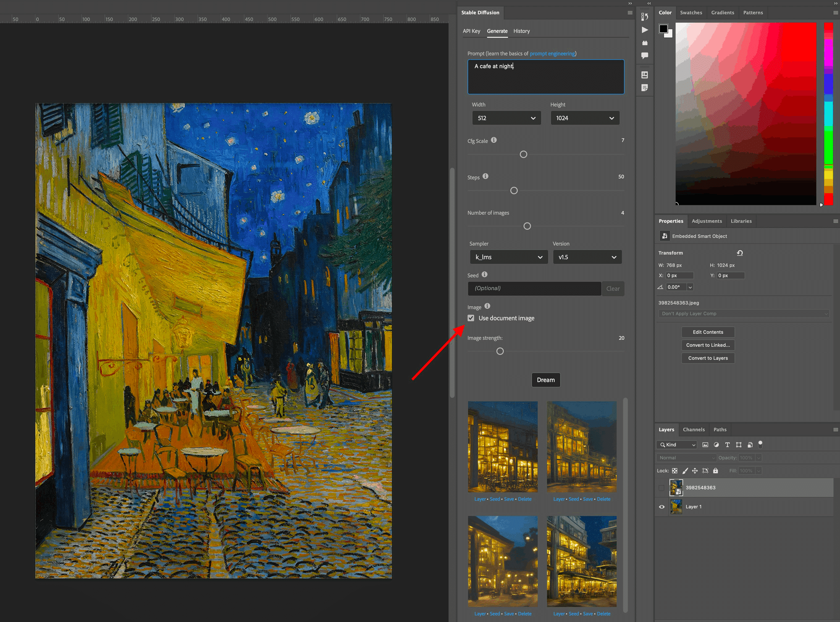The width and height of the screenshot is (840, 622).
Task: Open the comments panel icon
Action: 645,55
